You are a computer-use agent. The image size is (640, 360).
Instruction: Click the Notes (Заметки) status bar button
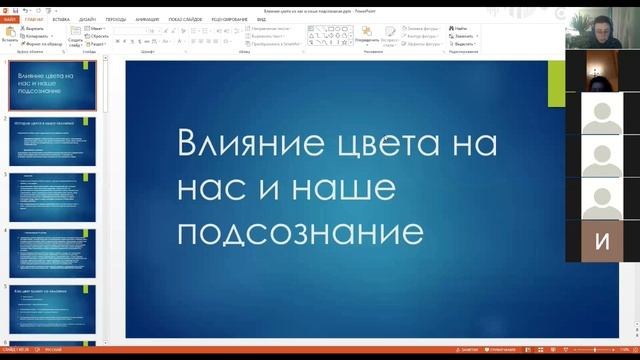467,350
